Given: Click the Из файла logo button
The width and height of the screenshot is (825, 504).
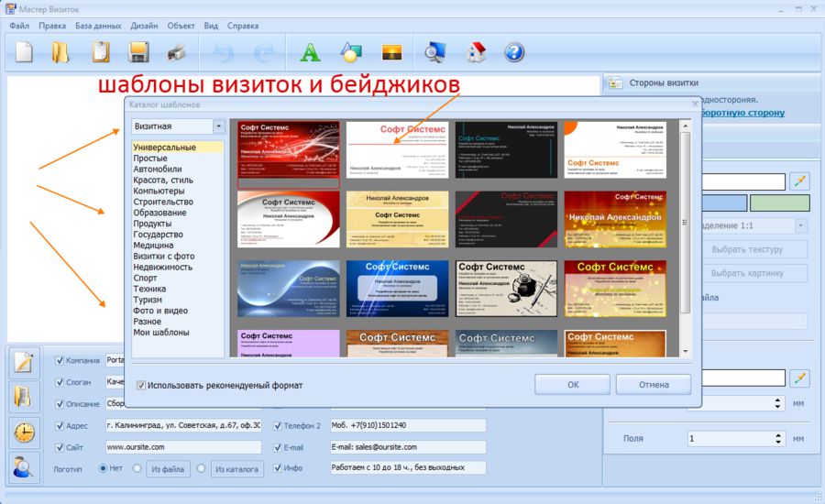Looking at the screenshot, I should click(168, 469).
